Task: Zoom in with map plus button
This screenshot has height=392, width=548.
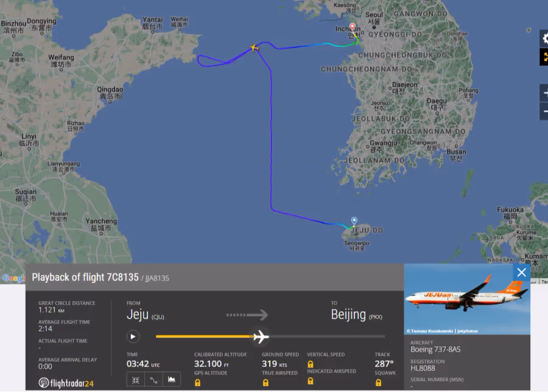Action: [x=544, y=93]
